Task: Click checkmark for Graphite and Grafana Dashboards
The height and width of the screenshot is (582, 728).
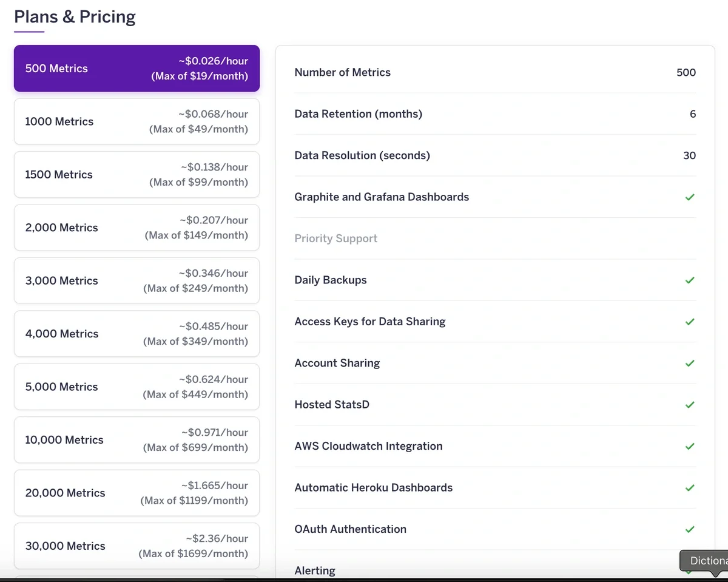Action: click(x=690, y=197)
